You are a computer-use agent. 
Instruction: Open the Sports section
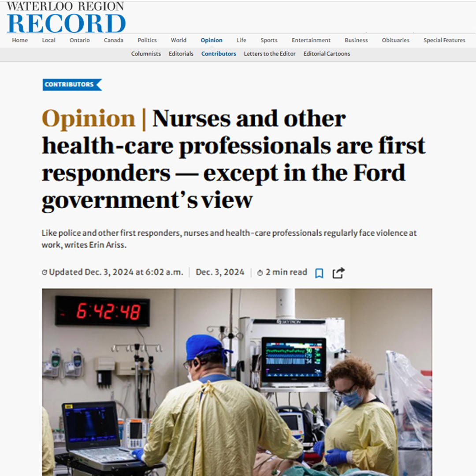coord(269,40)
